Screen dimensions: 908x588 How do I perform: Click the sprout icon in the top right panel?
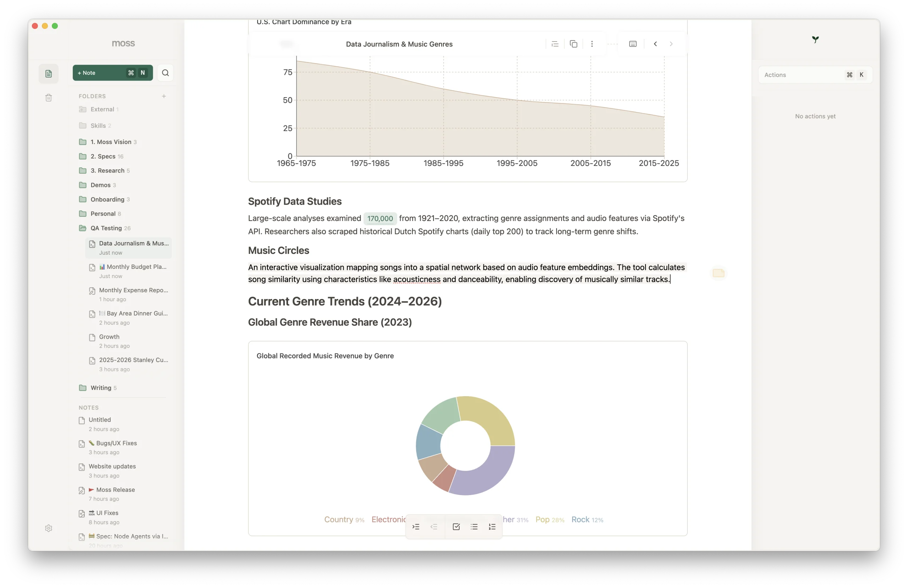pos(815,39)
